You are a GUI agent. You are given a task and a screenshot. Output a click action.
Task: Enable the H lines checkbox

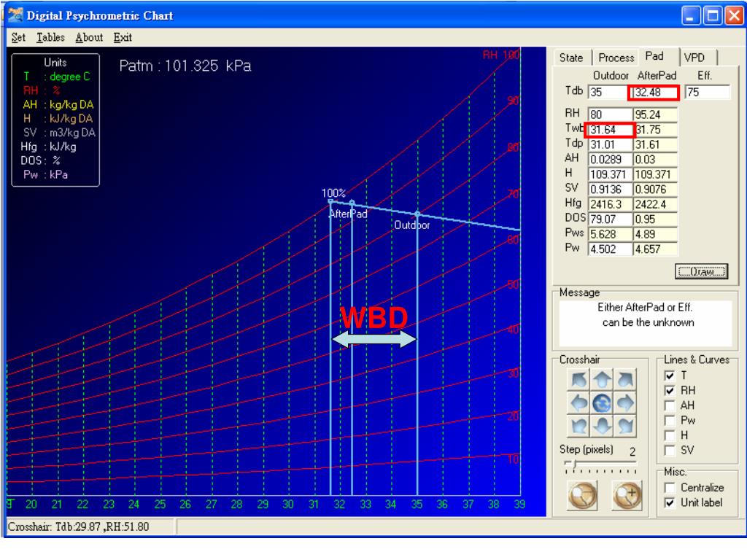[x=670, y=435]
